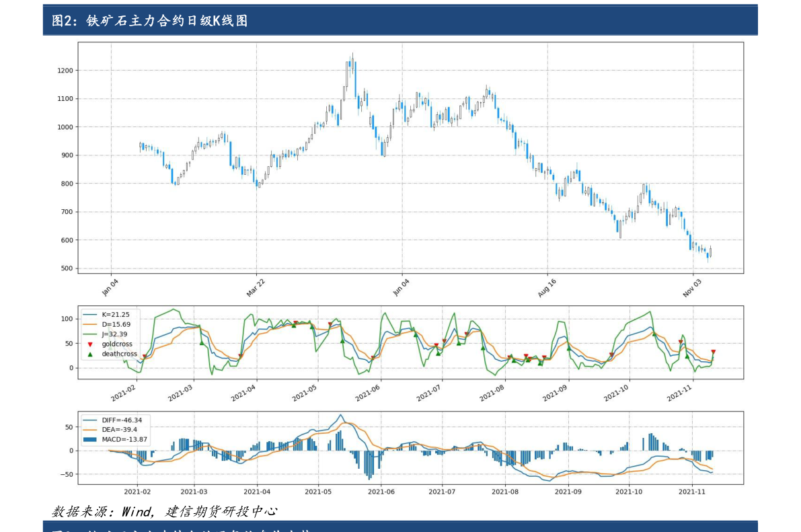801x532 pixels.
Task: Select the deathcross legend label
Action: pyautogui.click(x=119, y=354)
